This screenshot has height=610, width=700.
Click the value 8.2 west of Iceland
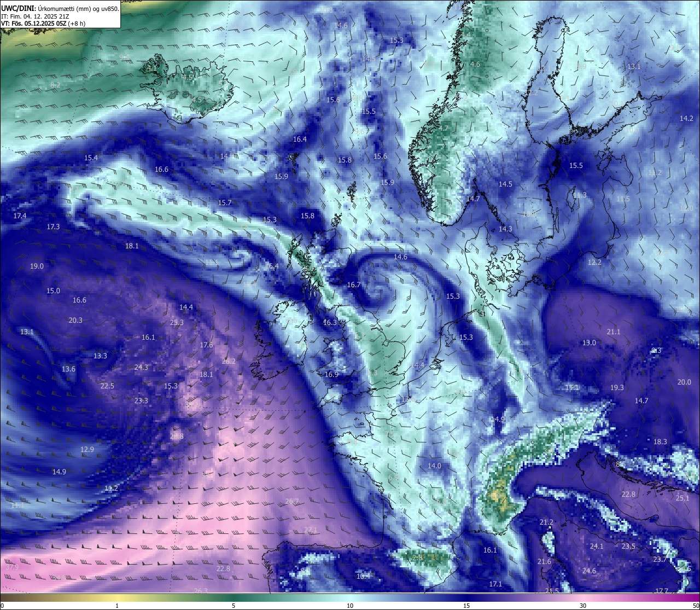click(x=55, y=85)
